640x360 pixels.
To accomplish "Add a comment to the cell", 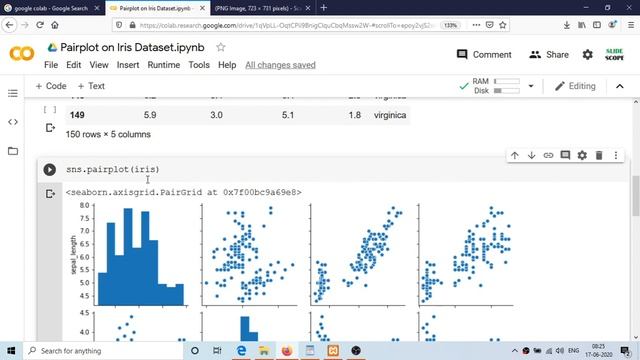I will [565, 156].
